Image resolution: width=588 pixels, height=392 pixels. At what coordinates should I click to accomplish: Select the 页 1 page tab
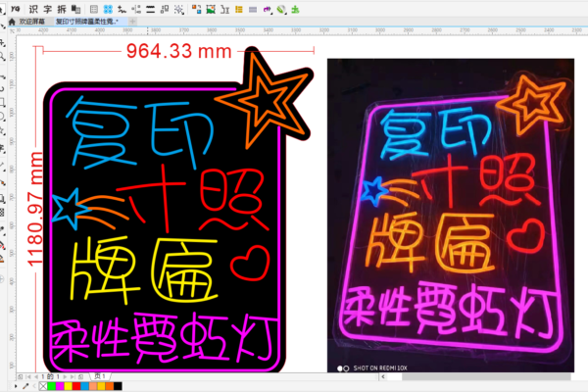[x=100, y=376]
